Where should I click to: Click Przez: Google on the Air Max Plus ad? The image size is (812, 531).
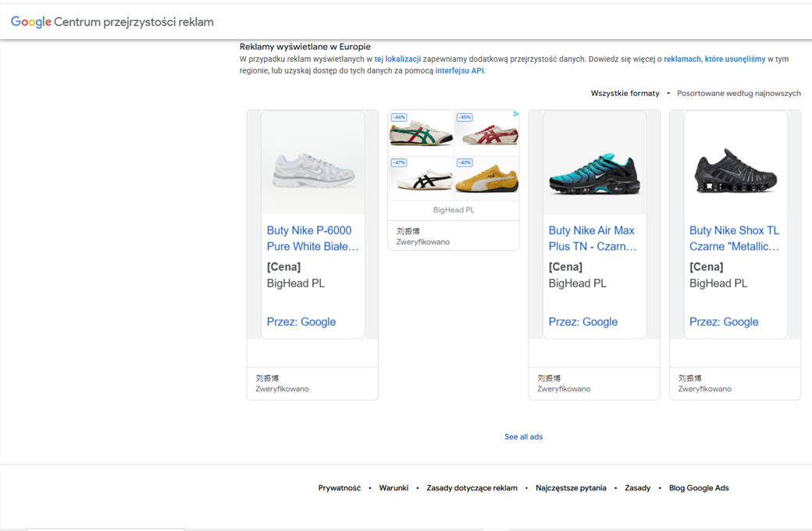[x=583, y=322]
